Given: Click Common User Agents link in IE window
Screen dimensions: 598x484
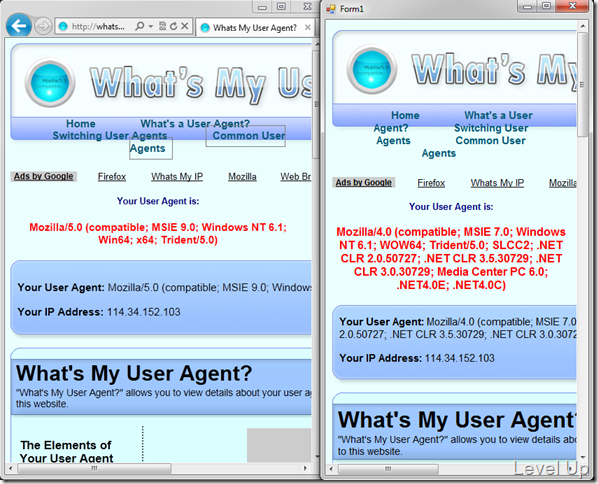Looking at the screenshot, I should [x=249, y=136].
